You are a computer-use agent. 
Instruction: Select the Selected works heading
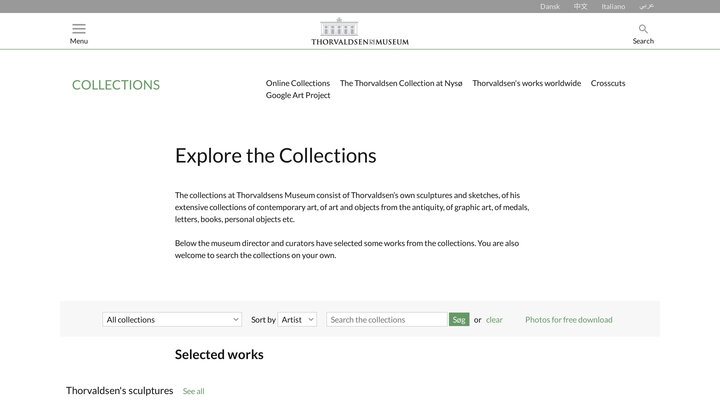click(219, 355)
